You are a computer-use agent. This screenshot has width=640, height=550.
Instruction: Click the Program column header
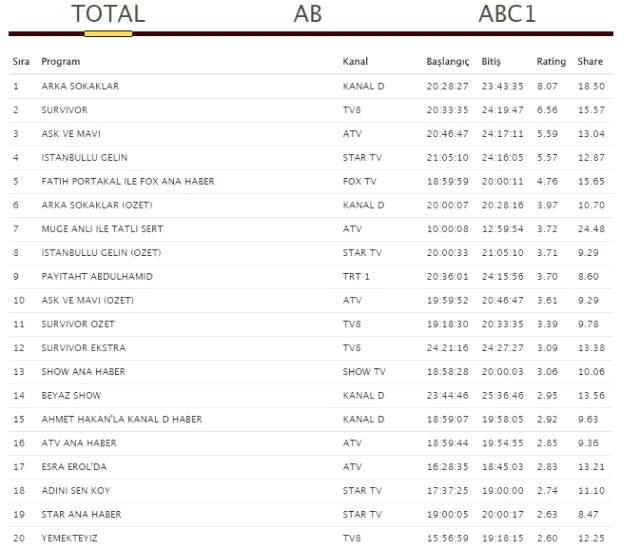[x=61, y=62]
